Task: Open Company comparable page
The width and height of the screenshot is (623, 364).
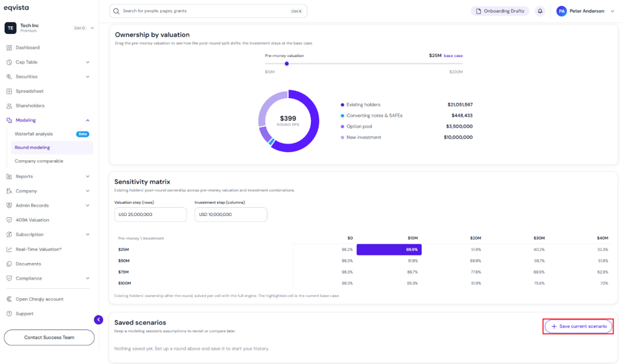Action: coord(39,161)
